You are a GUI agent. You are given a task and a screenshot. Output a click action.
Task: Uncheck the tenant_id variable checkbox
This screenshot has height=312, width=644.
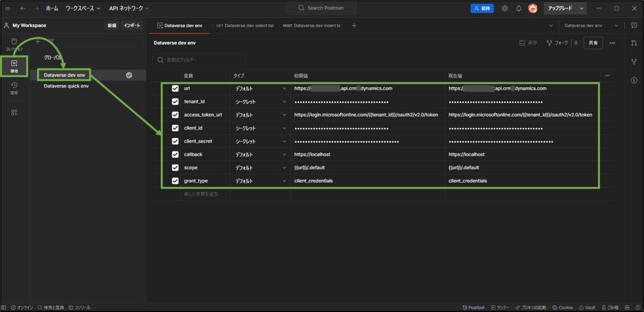click(x=175, y=101)
